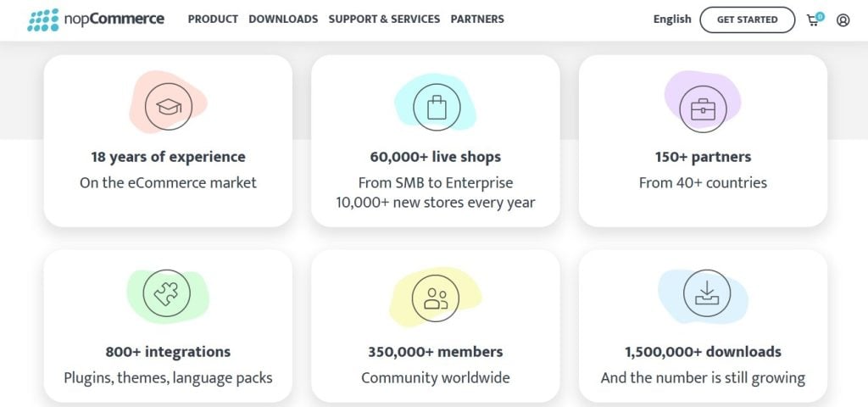Open the SUPPORT & SERVICES menu
Image resolution: width=868 pixels, height=407 pixels.
(384, 20)
